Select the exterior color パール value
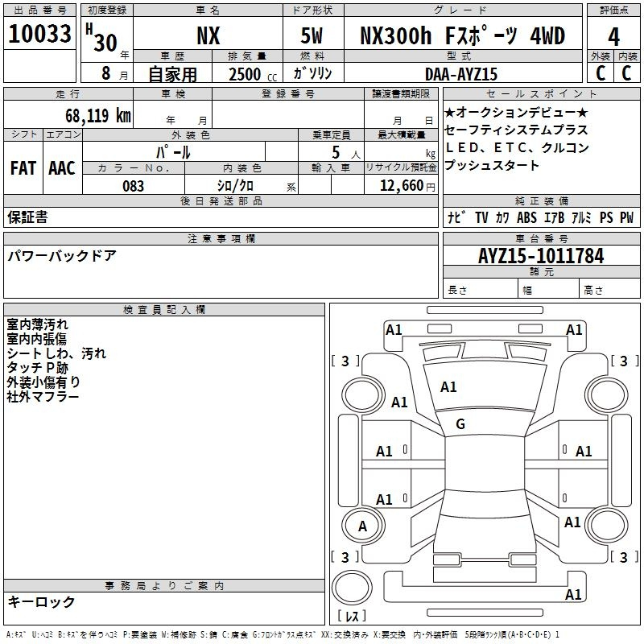Screen dimensions: 644x644 (173, 152)
